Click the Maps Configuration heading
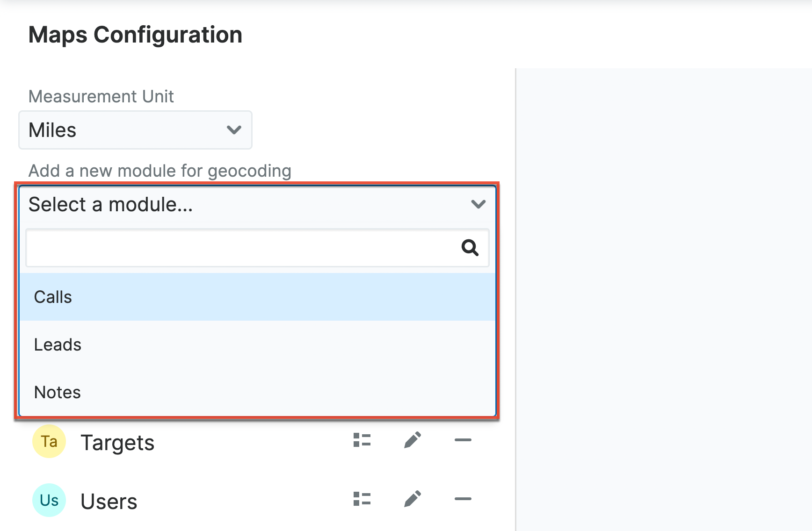812x531 pixels. (135, 35)
